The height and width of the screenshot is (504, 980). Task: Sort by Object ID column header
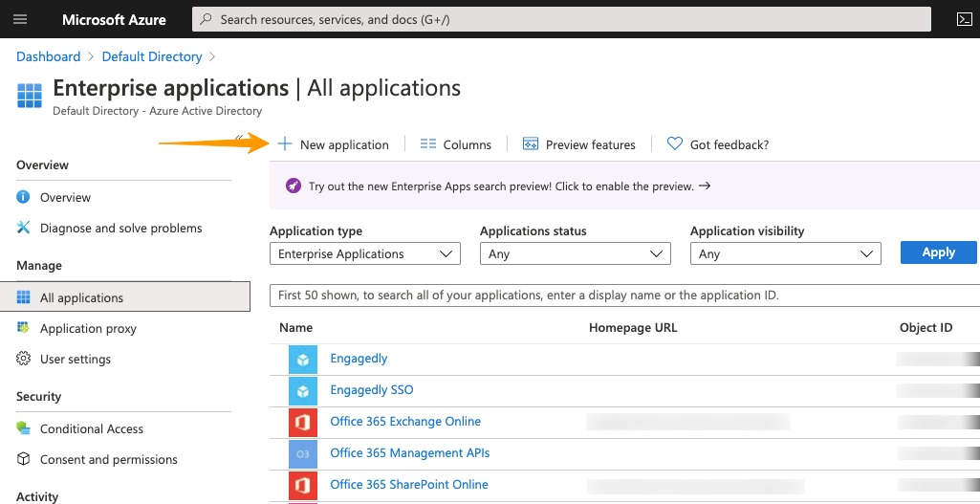tap(926, 328)
